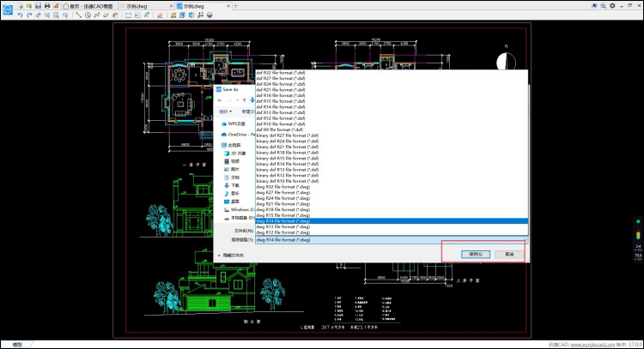Choose dwg R14 file format option
The width and height of the screenshot is (644, 349).
(392, 221)
